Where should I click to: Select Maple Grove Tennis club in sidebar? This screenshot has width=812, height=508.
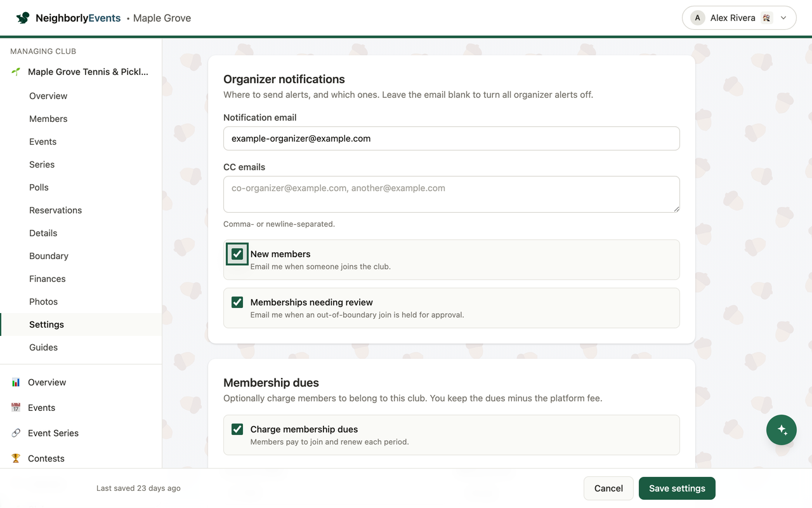[x=81, y=72]
